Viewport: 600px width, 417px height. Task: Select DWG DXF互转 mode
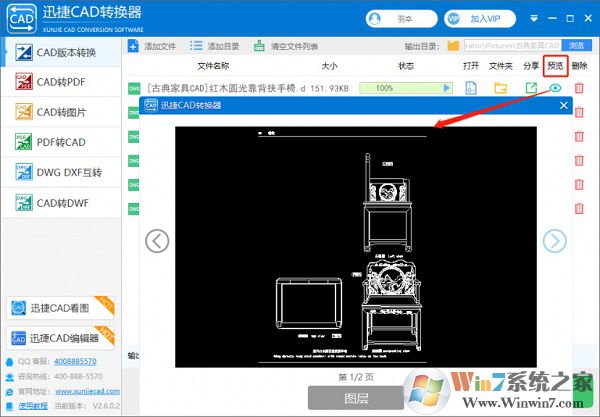(61, 173)
